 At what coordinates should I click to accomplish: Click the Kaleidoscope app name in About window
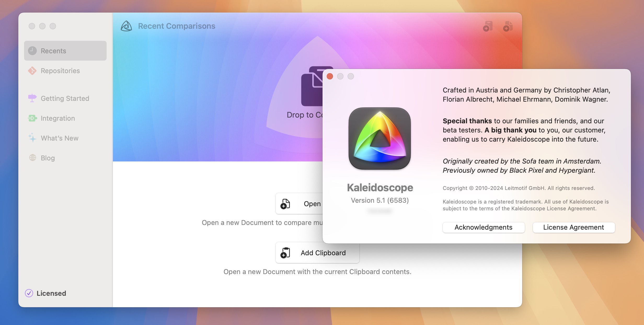coord(380,188)
